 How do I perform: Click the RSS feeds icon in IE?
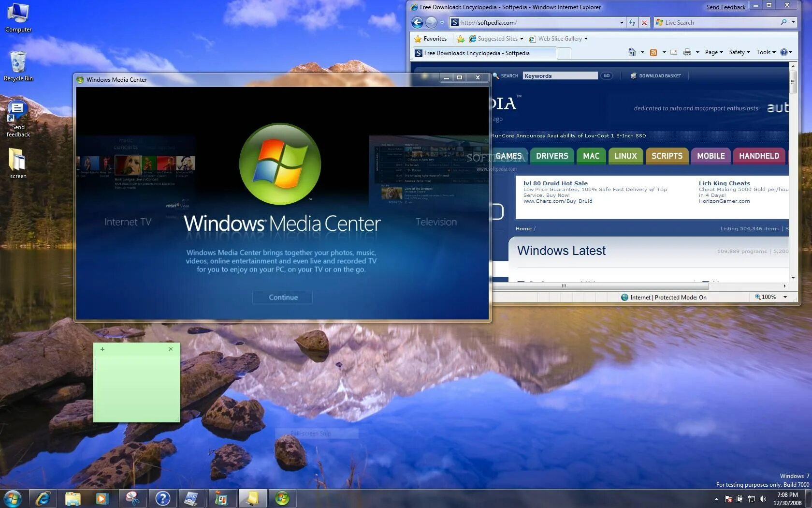point(653,52)
